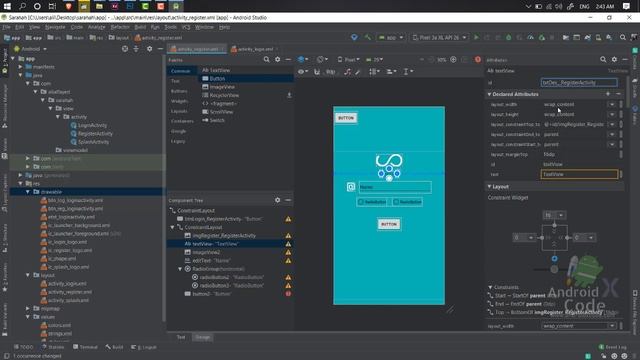Screen dimensions: 640x360
Task: Toggle autoconnect magnet icon in design toolbar
Action: click(x=317, y=71)
